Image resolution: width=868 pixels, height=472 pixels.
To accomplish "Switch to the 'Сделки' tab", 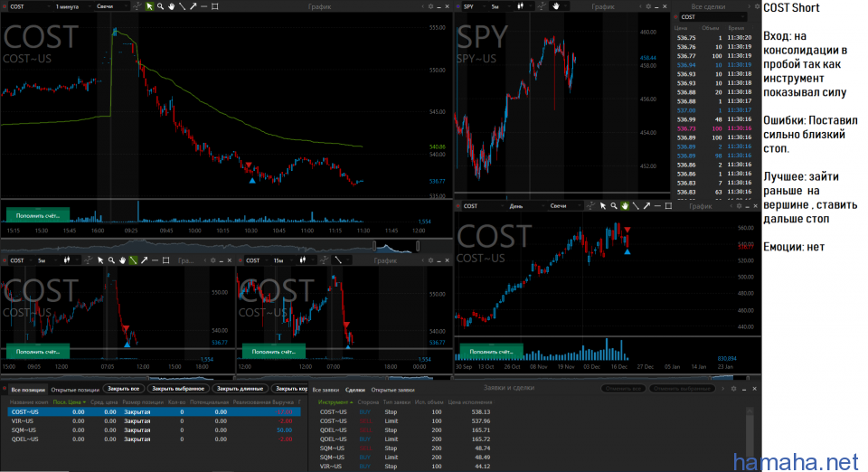I will pyautogui.click(x=354, y=390).
